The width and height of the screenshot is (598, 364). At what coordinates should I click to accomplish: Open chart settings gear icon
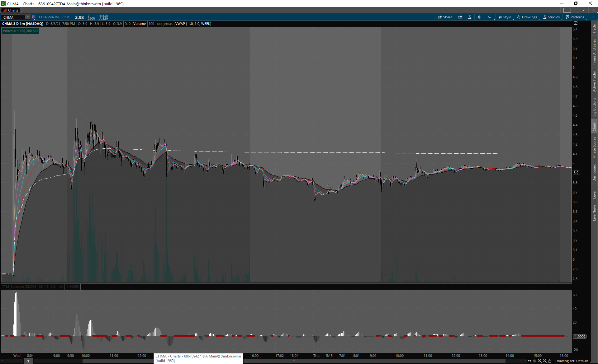pos(479,17)
